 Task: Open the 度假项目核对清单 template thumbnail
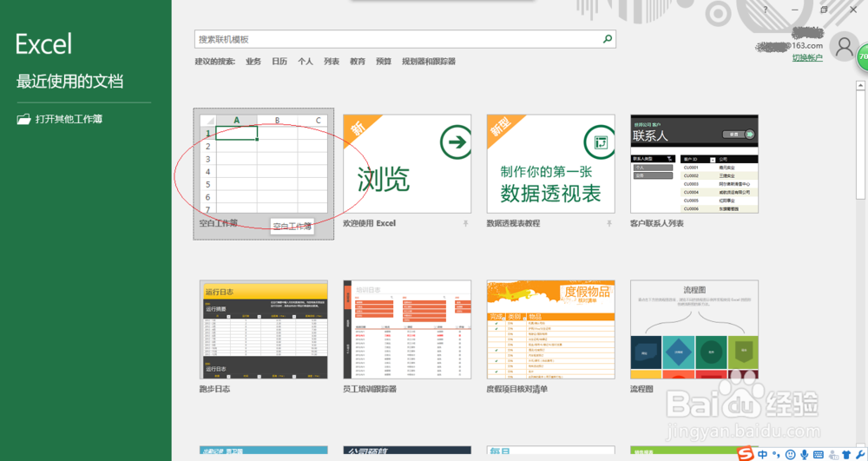(551, 329)
